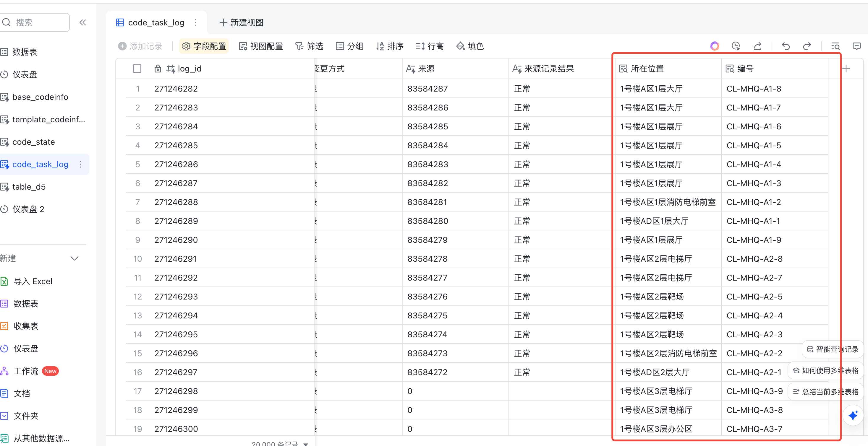Open 排序 sort options
This screenshot has width=868, height=446.
(390, 46)
